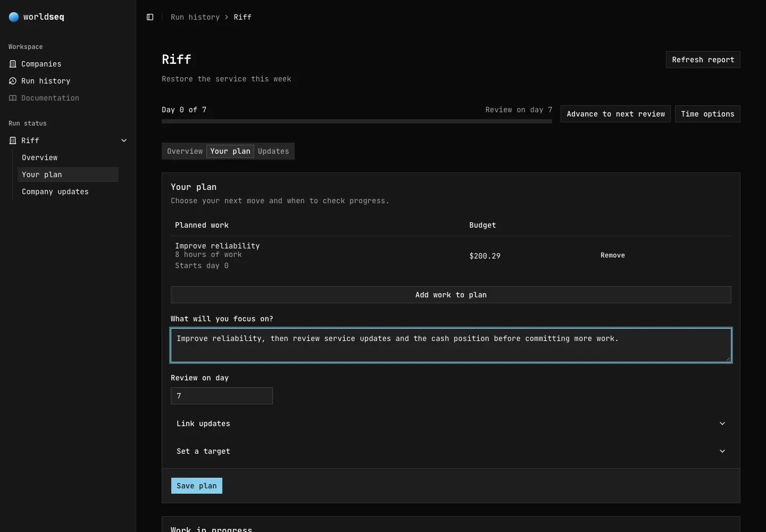Click the Companies building icon in sidebar
The image size is (766, 532).
tap(13, 64)
